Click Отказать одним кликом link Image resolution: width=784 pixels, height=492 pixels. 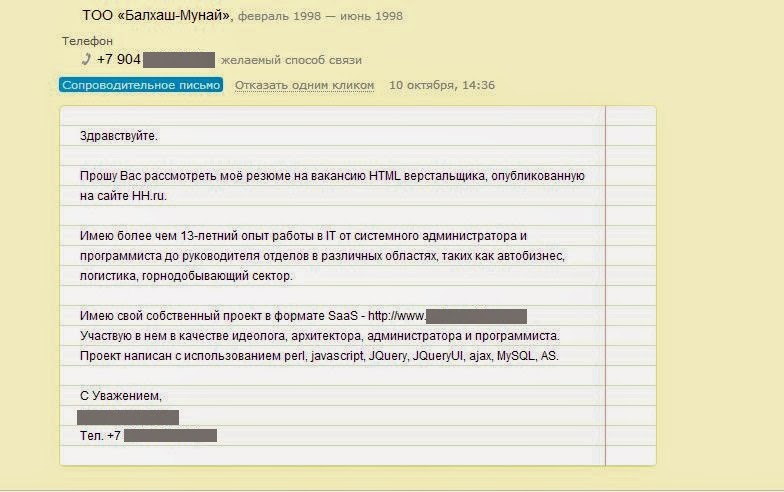click(304, 86)
